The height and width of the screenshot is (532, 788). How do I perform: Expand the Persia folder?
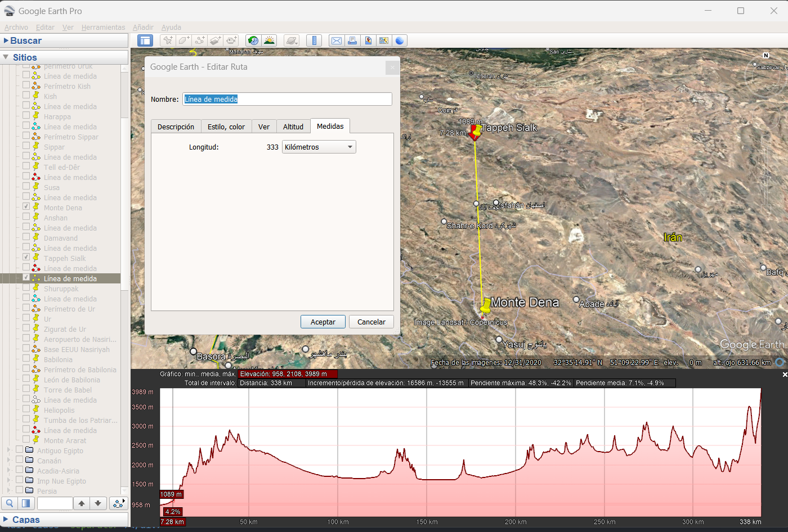pyautogui.click(x=8, y=490)
